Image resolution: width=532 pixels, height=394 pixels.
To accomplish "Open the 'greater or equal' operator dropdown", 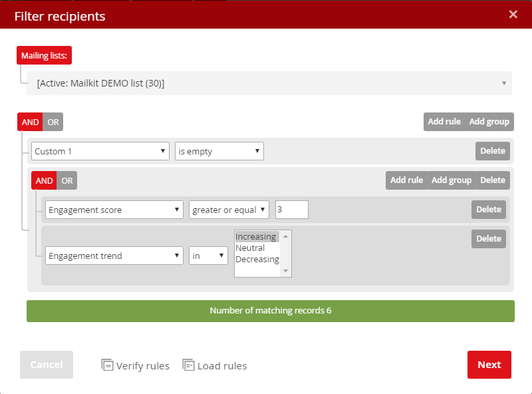I will point(229,209).
